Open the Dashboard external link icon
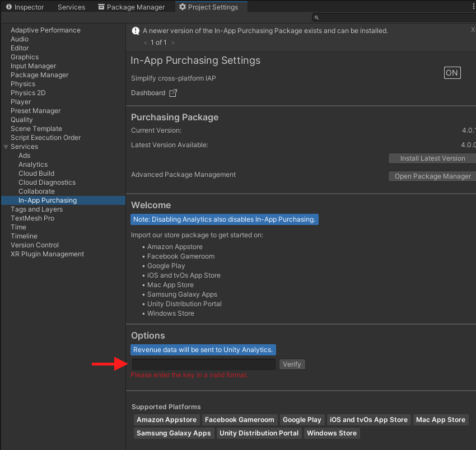Image resolution: width=476 pixels, height=450 pixels. [173, 93]
